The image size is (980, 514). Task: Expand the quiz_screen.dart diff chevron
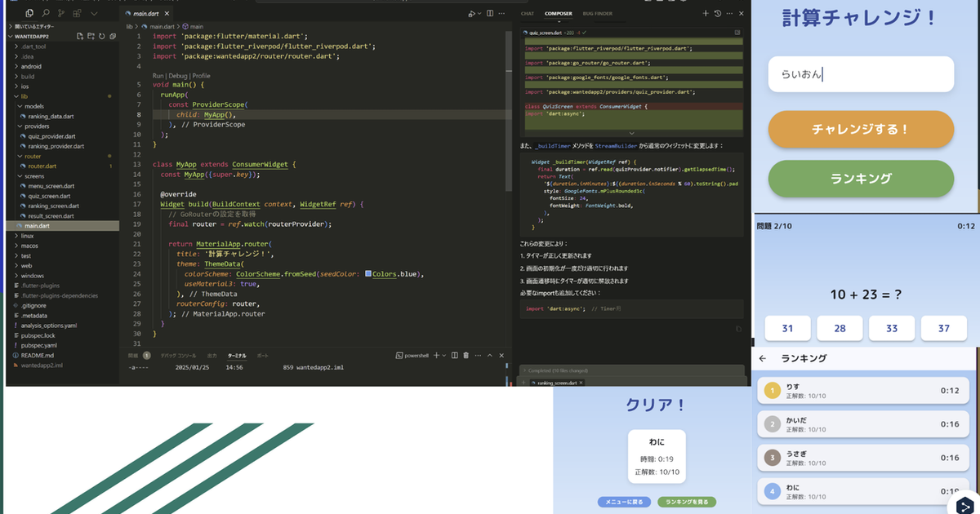tap(631, 133)
